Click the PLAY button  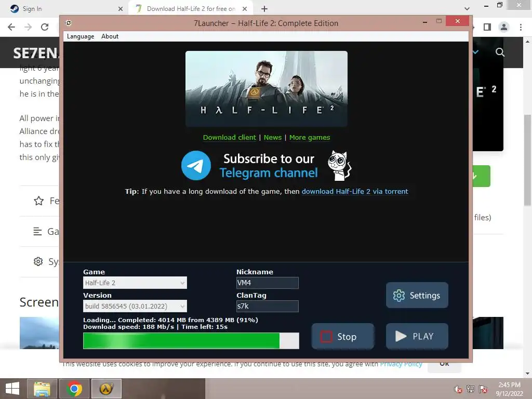(417, 336)
